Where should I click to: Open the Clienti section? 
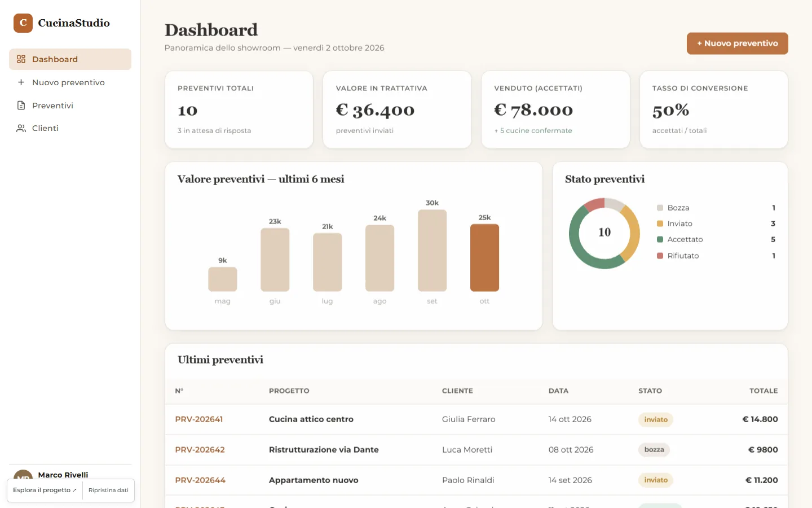[70, 128]
